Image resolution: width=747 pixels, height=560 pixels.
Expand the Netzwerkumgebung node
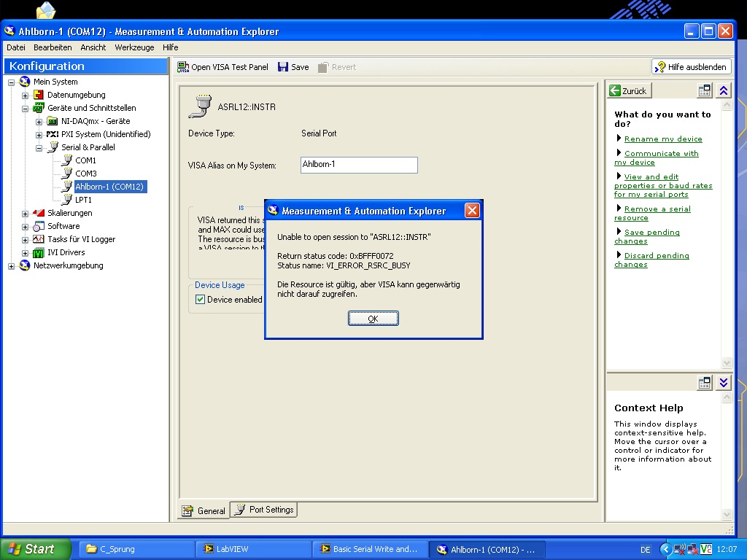click(x=11, y=266)
